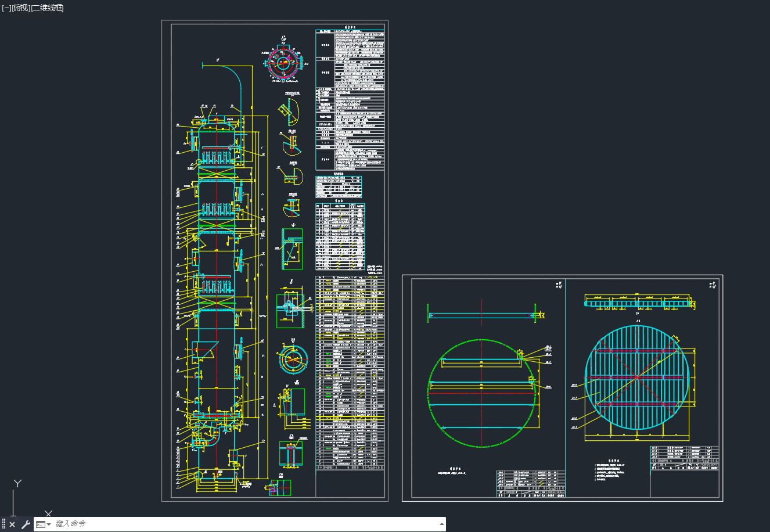The height and width of the screenshot is (532, 770).
Task: Close the command line window
Action: click(12, 524)
